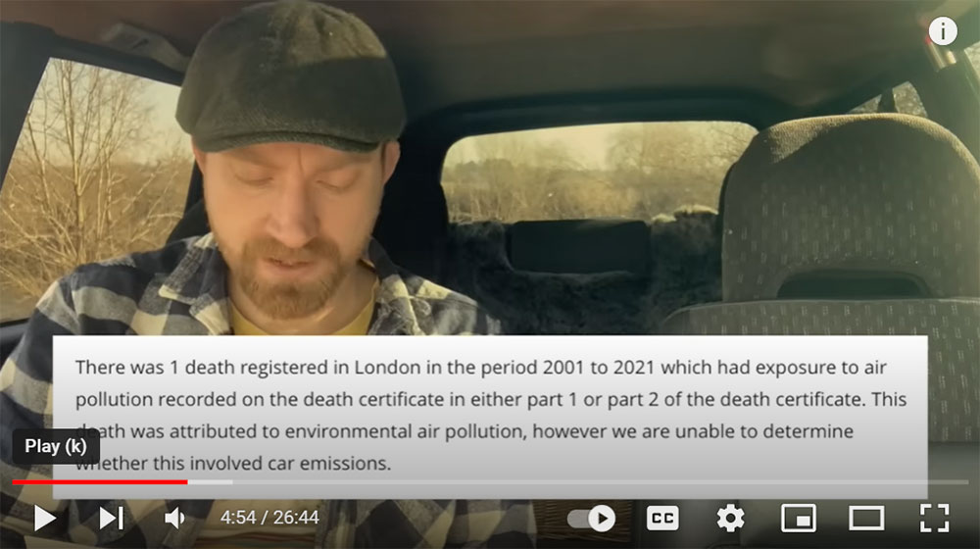Open the settings gear menu
980x549 pixels.
[730, 519]
